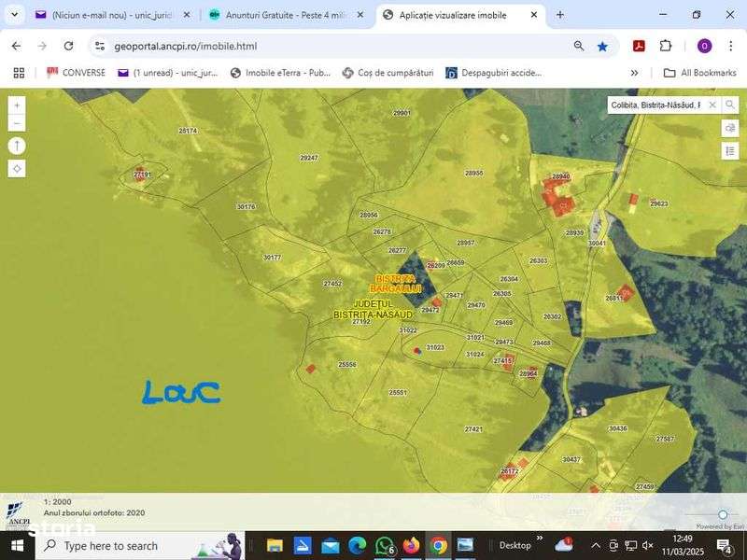Reload the geoportal page
This screenshot has height=560, width=747.
68,46
